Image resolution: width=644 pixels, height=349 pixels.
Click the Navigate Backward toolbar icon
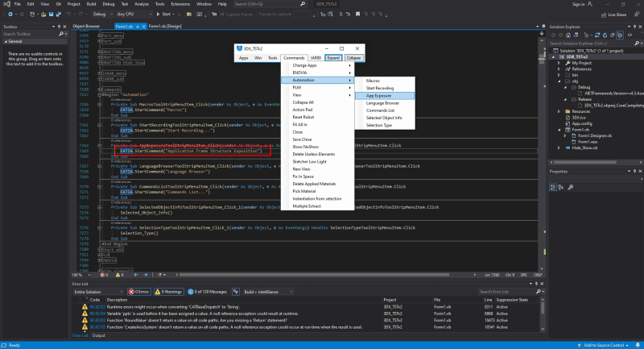10,15
